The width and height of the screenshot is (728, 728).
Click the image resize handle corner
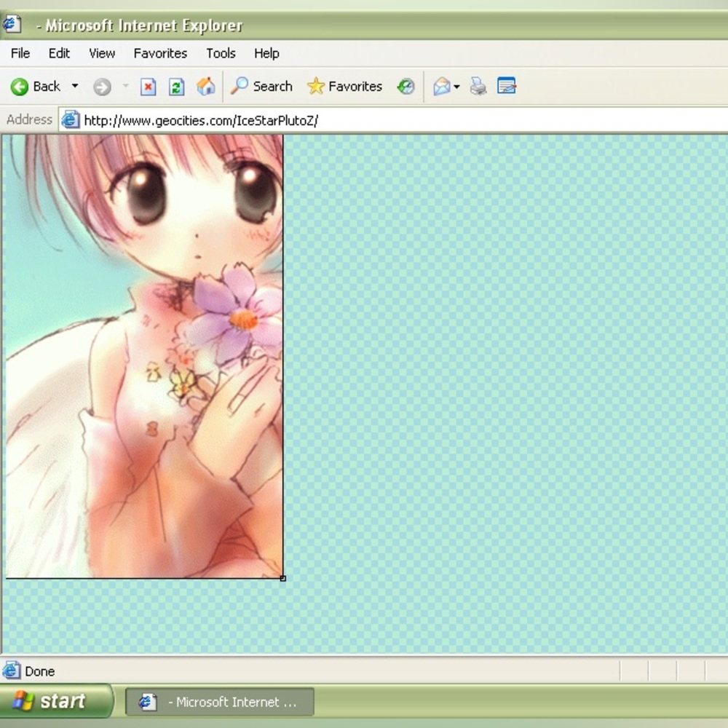tap(282, 579)
